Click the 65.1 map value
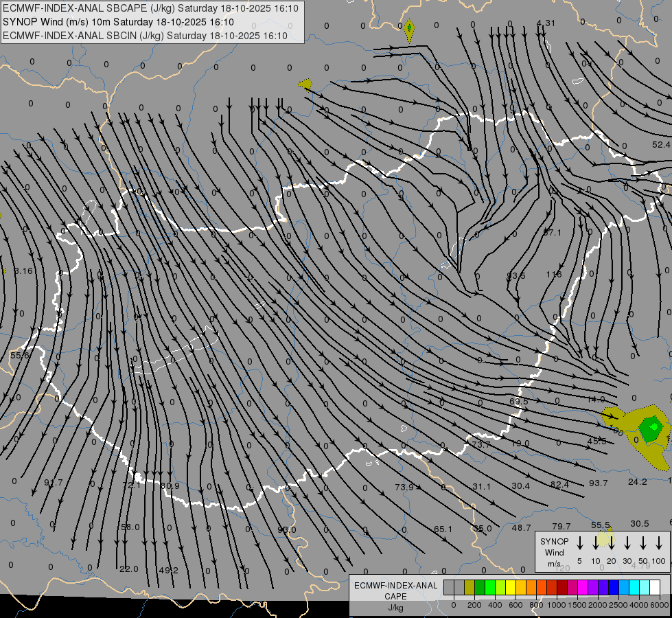 443,529
